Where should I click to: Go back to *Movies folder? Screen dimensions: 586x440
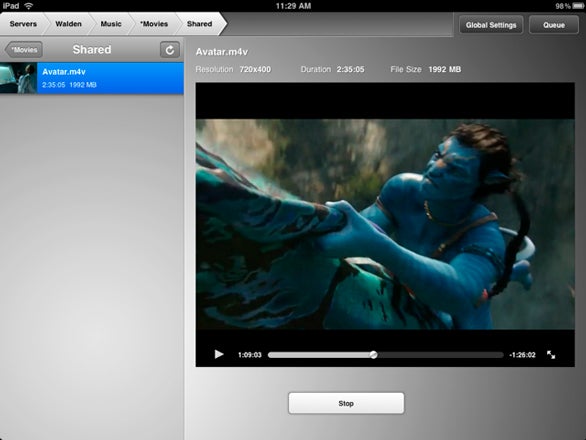tap(24, 50)
